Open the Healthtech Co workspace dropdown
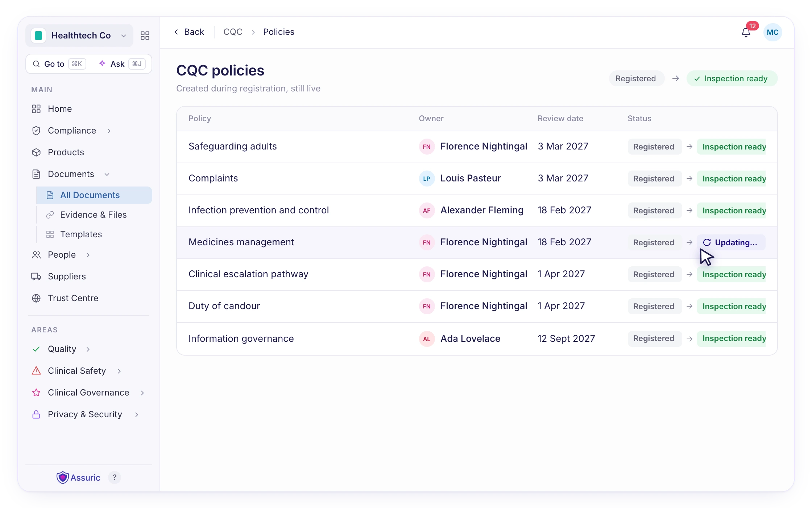Screen dimensions: 812x508 (79, 36)
